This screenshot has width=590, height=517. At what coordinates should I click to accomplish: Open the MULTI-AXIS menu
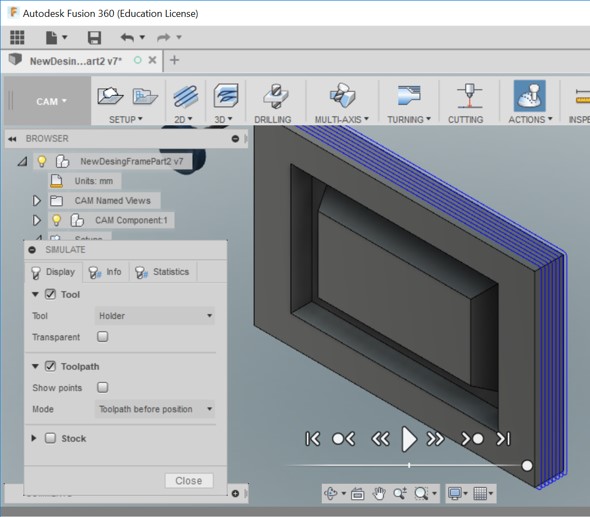pos(342,119)
